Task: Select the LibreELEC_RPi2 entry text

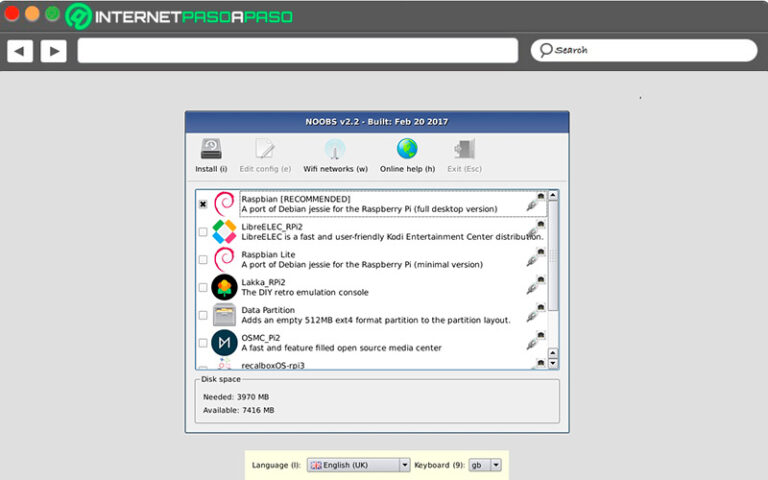Action: (x=392, y=232)
